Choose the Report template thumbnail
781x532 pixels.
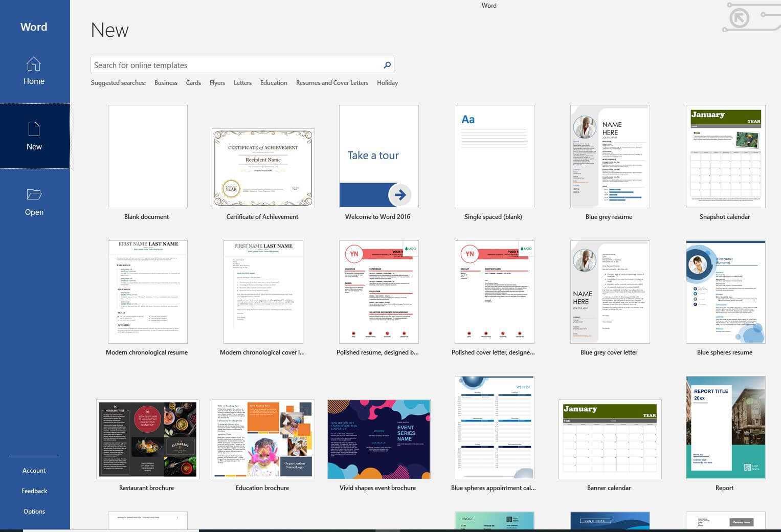[x=725, y=428]
